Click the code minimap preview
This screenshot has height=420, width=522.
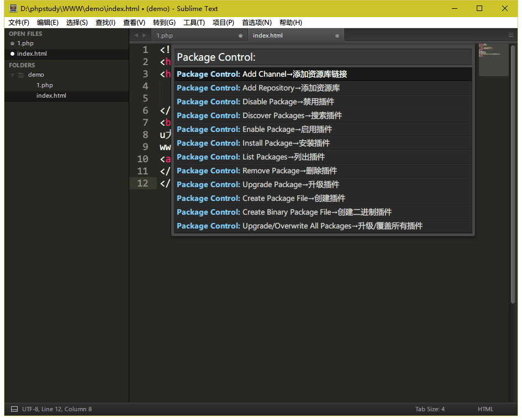pos(493,59)
